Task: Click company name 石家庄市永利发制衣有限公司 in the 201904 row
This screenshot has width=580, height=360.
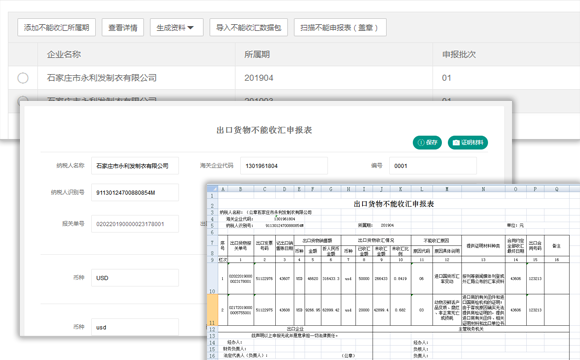Action: 102,78
